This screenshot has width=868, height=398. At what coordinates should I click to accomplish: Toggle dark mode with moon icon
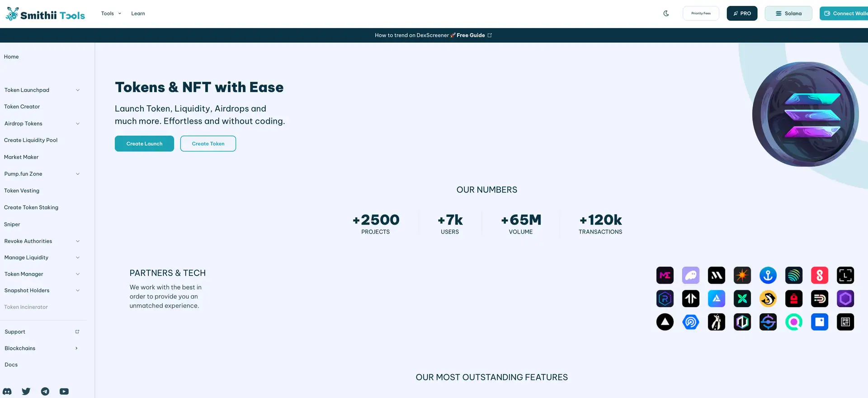pos(666,14)
